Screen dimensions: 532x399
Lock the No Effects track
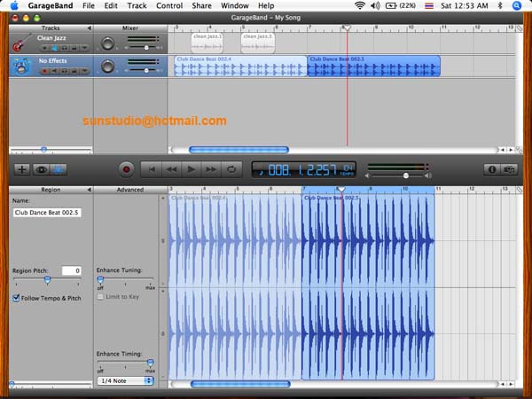click(x=74, y=71)
